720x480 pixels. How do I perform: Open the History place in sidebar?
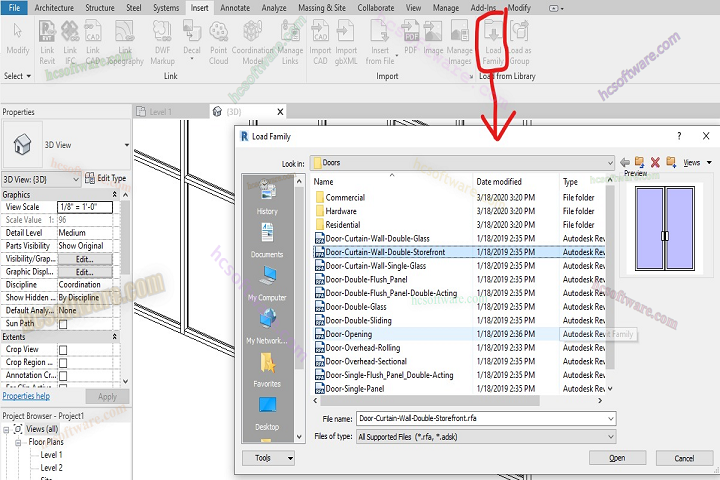click(267, 198)
